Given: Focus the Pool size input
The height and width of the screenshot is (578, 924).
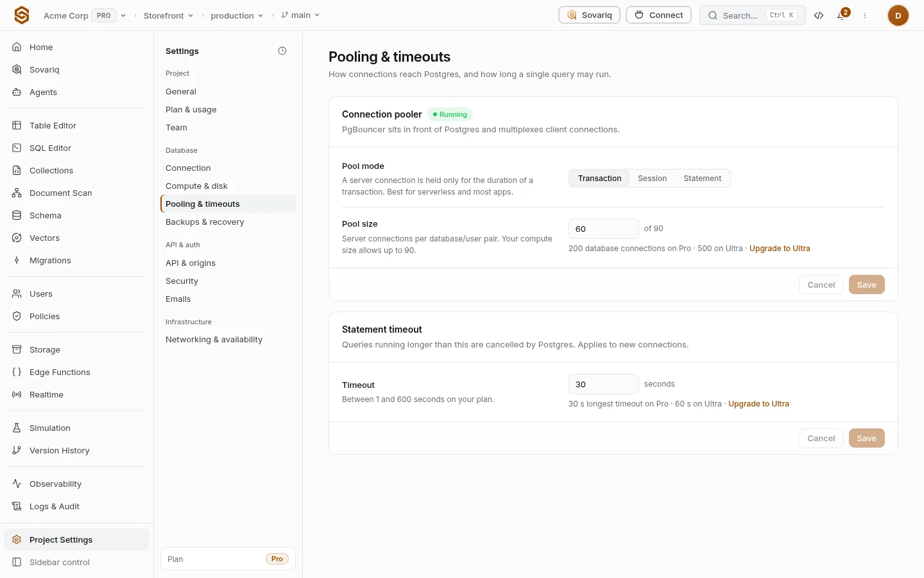Looking at the screenshot, I should 603,229.
